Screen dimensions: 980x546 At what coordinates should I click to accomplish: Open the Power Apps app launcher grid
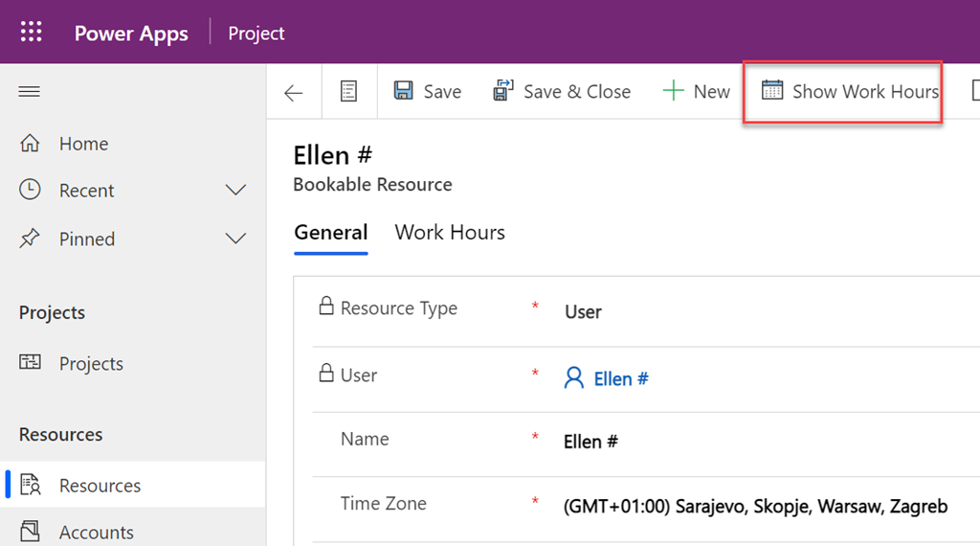[x=32, y=33]
